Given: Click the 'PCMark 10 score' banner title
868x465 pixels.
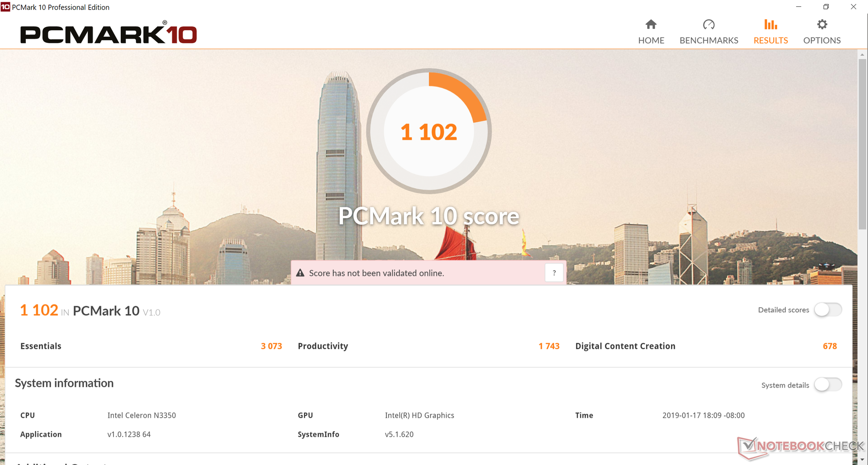Looking at the screenshot, I should pos(429,216).
